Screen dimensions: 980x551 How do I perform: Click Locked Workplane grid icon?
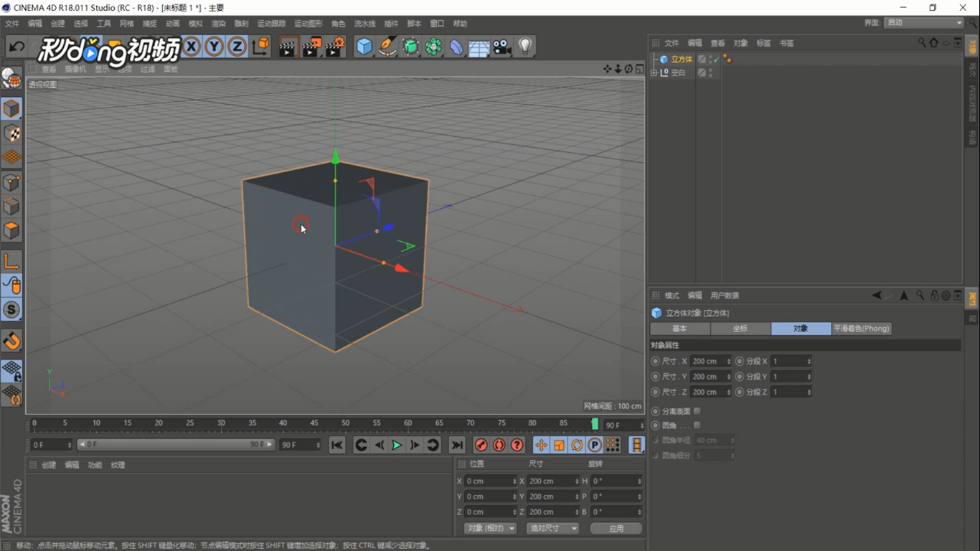pos(11,371)
